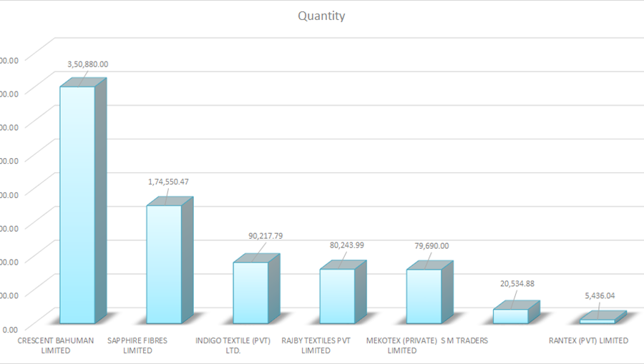Click the data label 1,74,550.47
This screenshot has height=364, width=644.
pyautogui.click(x=168, y=182)
